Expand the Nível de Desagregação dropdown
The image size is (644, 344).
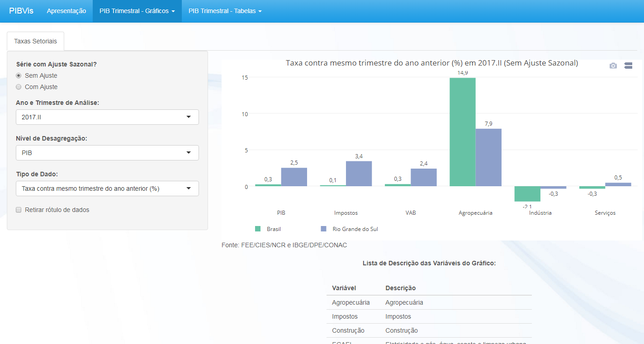(x=107, y=153)
